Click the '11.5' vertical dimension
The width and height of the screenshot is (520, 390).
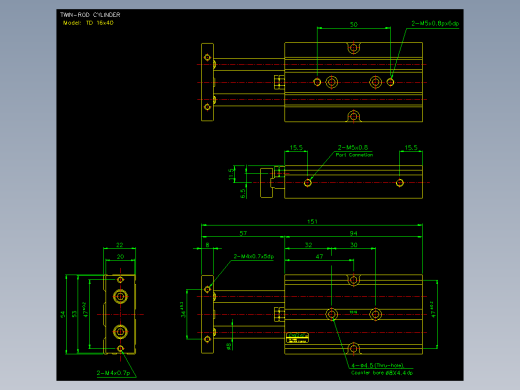231,174
